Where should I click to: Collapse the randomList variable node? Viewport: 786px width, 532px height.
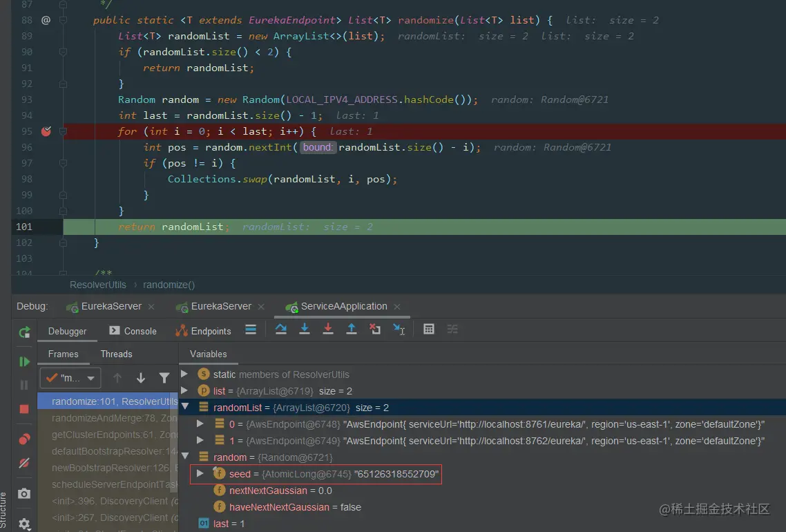coord(185,407)
